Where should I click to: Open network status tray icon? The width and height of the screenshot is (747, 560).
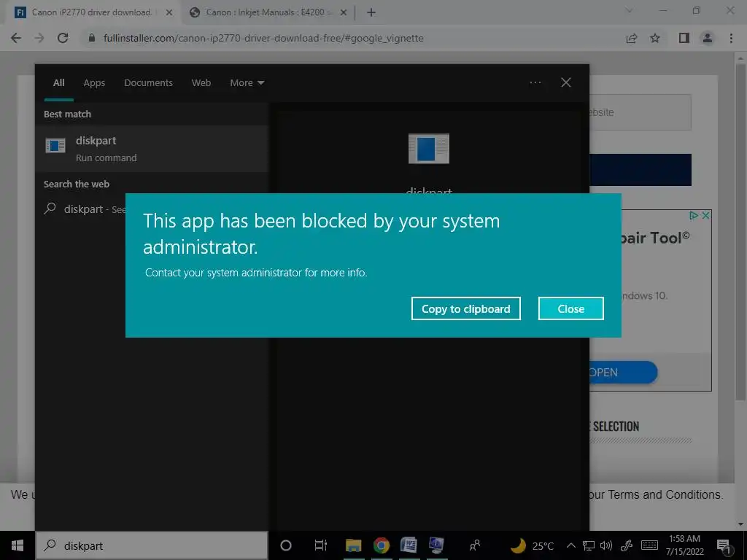[589, 545]
